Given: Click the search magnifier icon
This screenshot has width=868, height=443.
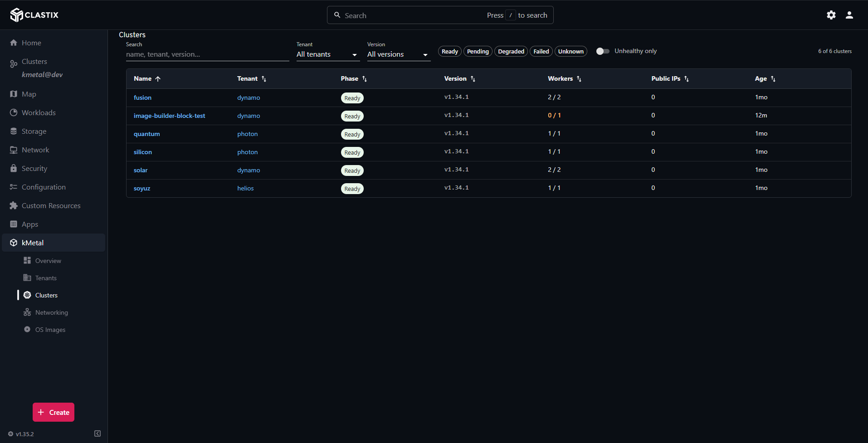Looking at the screenshot, I should (x=337, y=15).
